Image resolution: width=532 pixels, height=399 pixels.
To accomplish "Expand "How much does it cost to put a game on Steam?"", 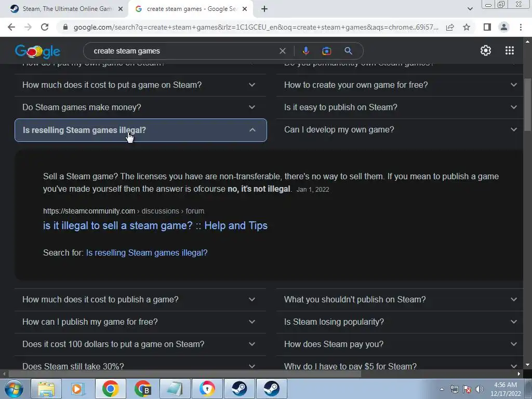I will [140, 85].
